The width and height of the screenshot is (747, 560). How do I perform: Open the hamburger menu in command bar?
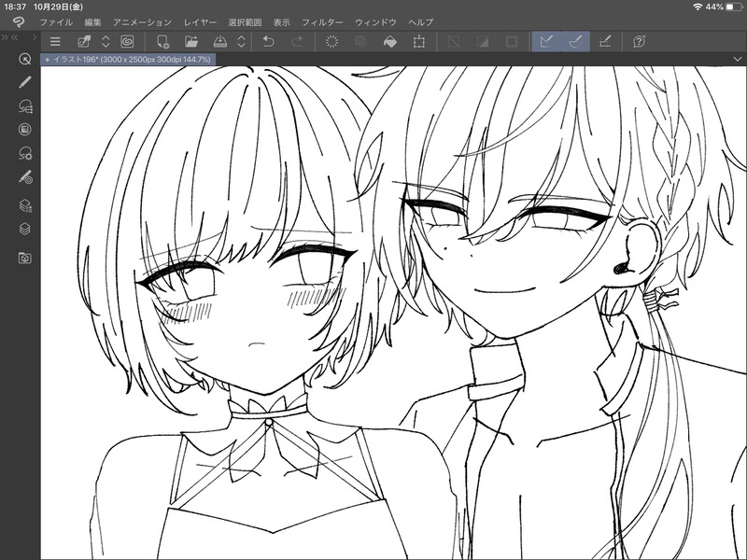pyautogui.click(x=55, y=42)
